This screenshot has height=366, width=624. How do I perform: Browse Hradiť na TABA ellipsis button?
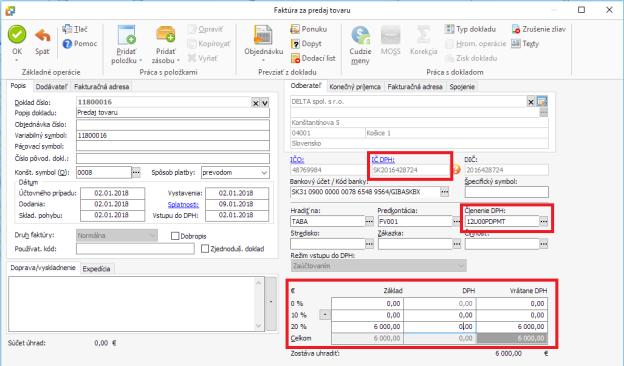pyautogui.click(x=369, y=221)
